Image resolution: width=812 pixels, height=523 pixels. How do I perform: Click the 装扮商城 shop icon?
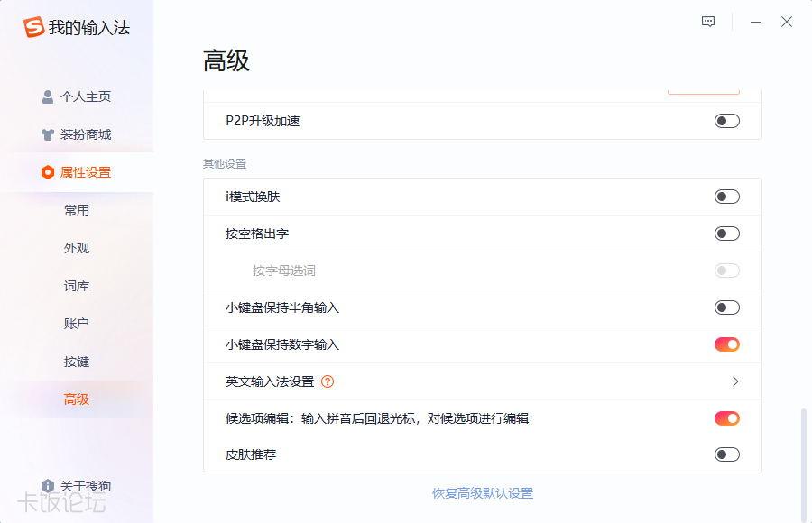coord(47,134)
